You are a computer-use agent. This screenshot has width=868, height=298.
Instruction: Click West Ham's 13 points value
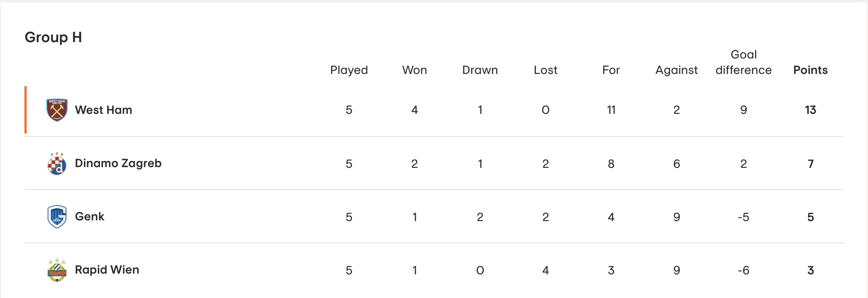[x=810, y=110]
